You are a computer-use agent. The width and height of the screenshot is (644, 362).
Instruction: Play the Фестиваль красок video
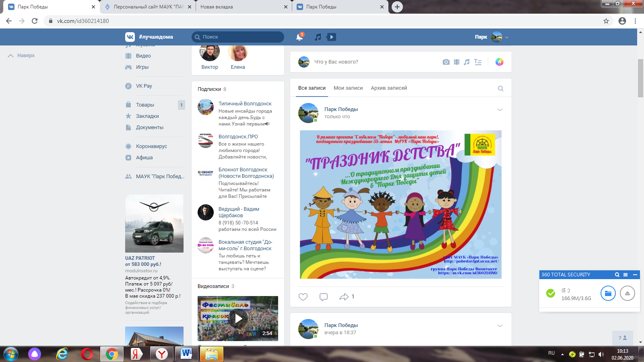click(238, 319)
